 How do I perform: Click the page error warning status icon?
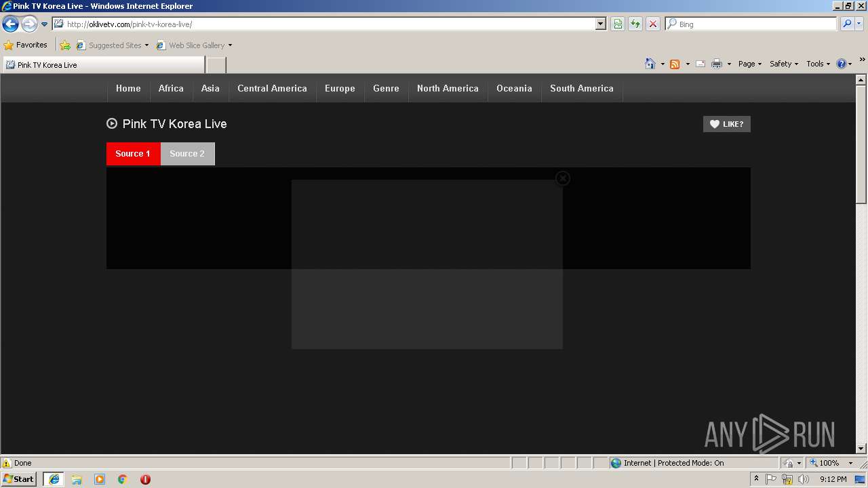[7, 463]
